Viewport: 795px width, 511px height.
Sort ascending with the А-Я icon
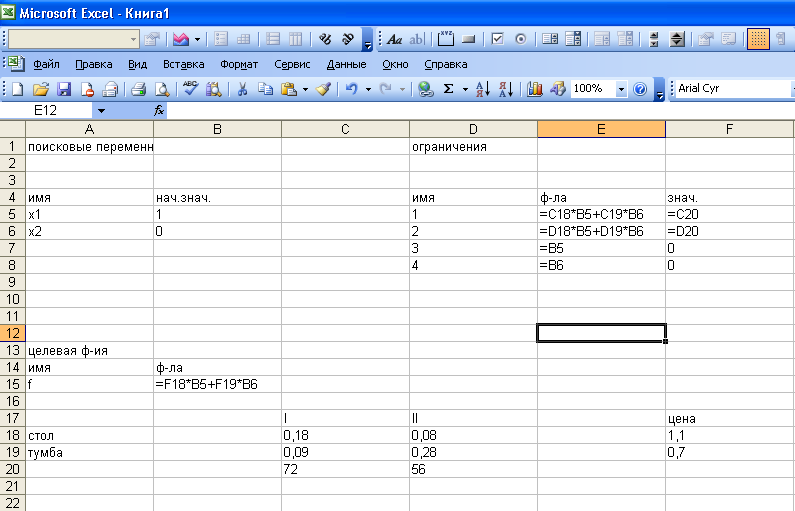tap(483, 89)
